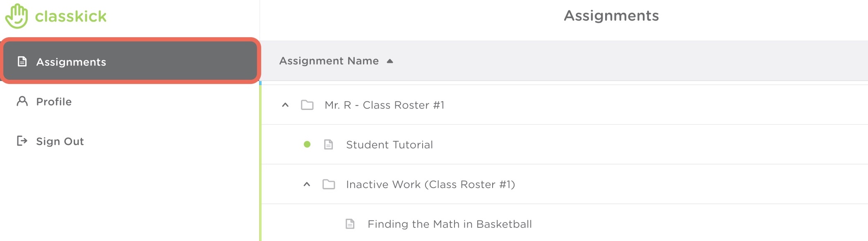Image resolution: width=868 pixels, height=241 pixels.
Task: Click the folder icon for Inactive Work
Action: pos(329,184)
